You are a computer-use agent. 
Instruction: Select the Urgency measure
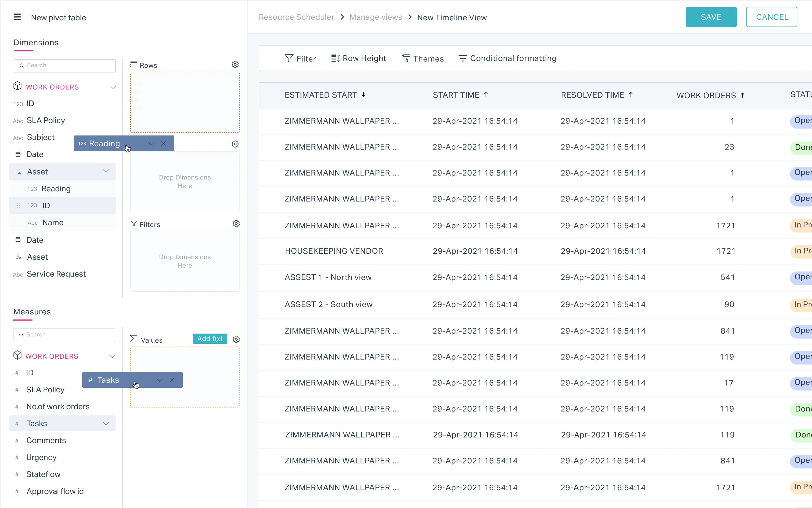point(42,457)
